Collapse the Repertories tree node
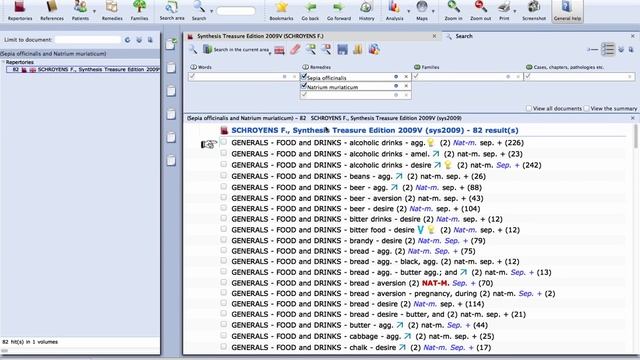 click(3, 62)
